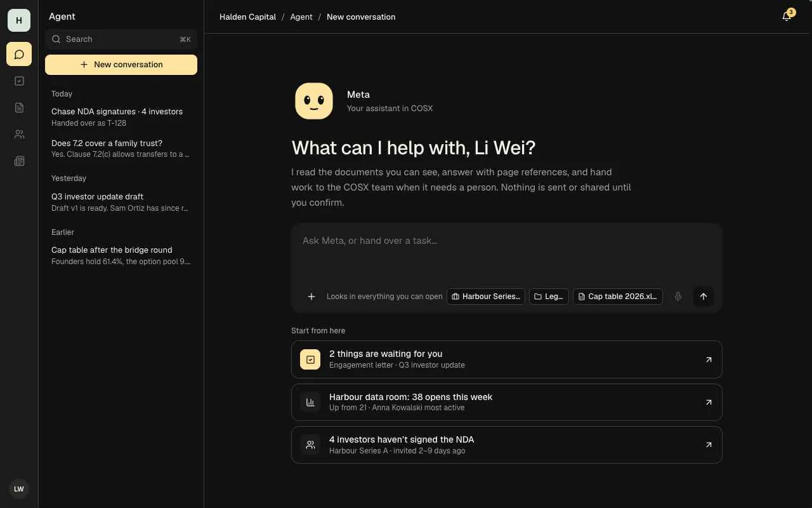Open the 'Chase NDA signatures' conversation
This screenshot has height=508, width=812.
tap(121, 117)
